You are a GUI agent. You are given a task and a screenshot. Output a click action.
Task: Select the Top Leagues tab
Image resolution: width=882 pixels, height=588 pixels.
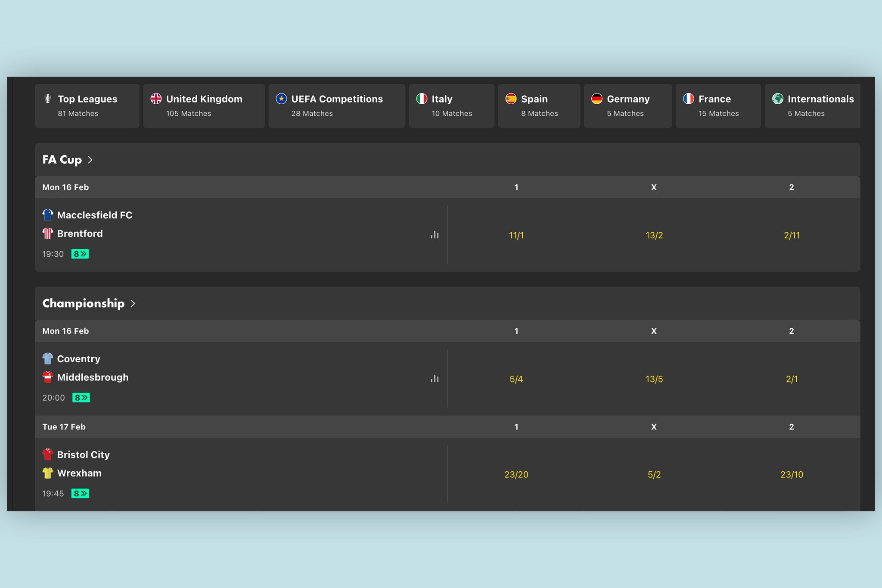click(87, 106)
